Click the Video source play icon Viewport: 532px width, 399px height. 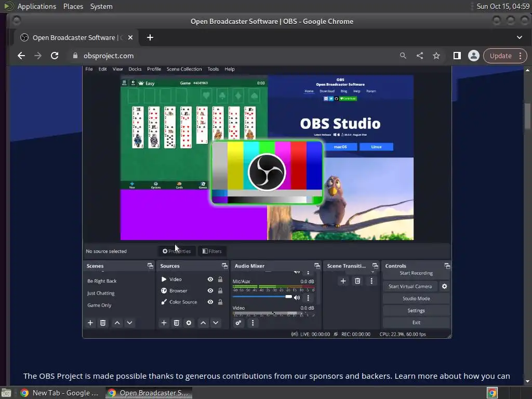pyautogui.click(x=164, y=279)
